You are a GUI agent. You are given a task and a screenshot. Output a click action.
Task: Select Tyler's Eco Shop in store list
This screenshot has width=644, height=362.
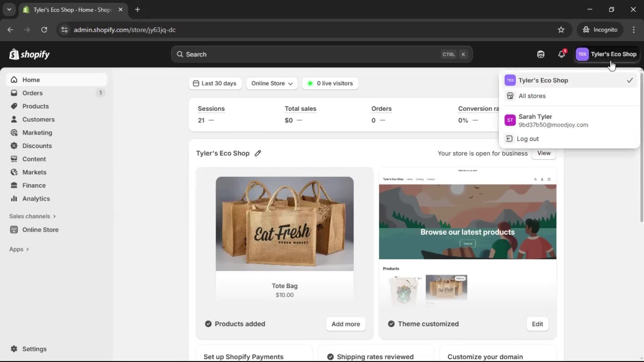pyautogui.click(x=569, y=80)
